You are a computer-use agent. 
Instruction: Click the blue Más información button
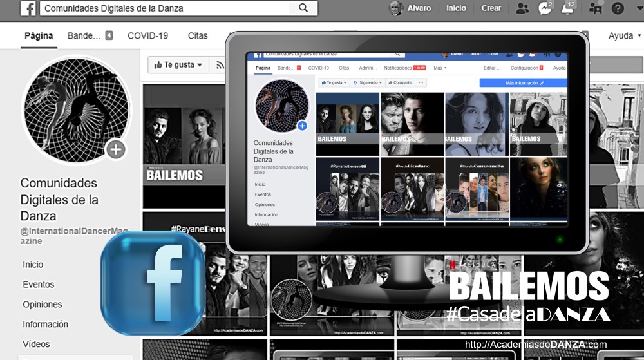coord(523,83)
